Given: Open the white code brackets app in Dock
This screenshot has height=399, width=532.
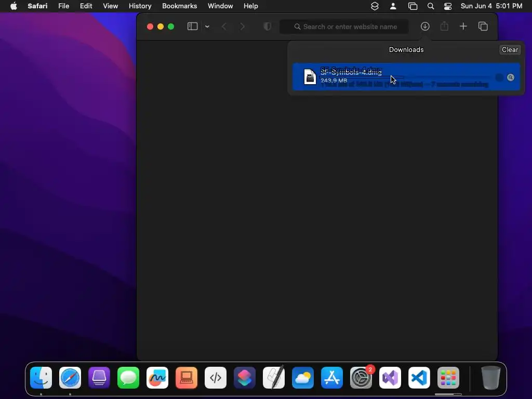Looking at the screenshot, I should click(216, 378).
